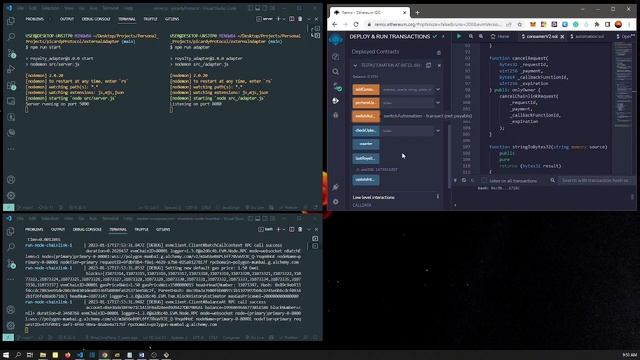Open terminal launch profile dropdown in bottom VS Code
This screenshot has height=360, width=640.
(284, 229)
